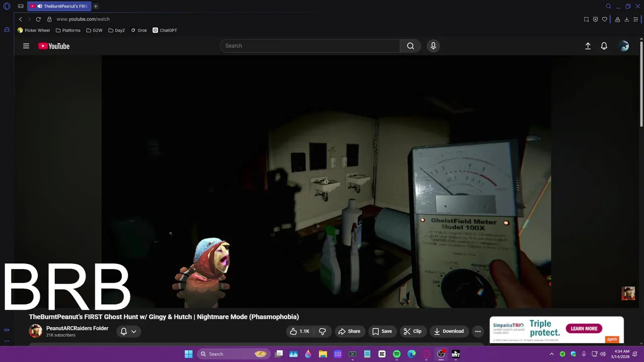644x362 pixels.
Task: Click LEARN MORE on the Simparica Trio ad
Action: tap(584, 328)
